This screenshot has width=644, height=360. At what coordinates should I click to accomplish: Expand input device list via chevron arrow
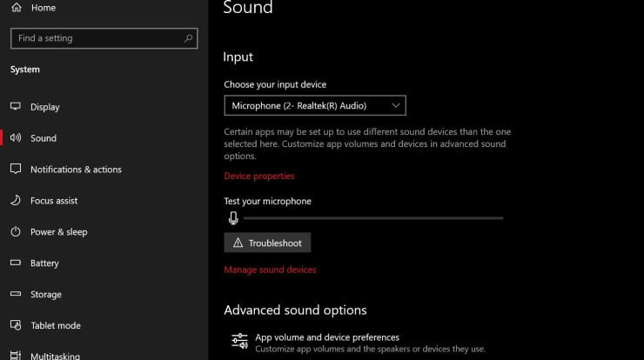pyautogui.click(x=395, y=105)
